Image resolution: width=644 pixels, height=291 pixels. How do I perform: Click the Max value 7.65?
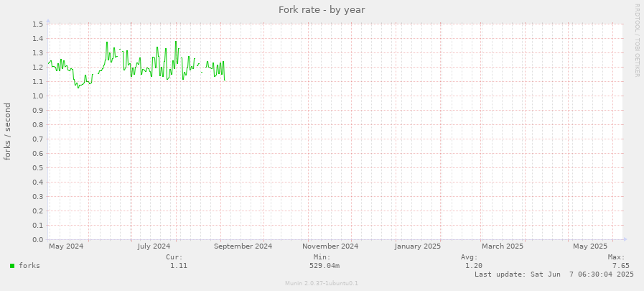pos(620,266)
